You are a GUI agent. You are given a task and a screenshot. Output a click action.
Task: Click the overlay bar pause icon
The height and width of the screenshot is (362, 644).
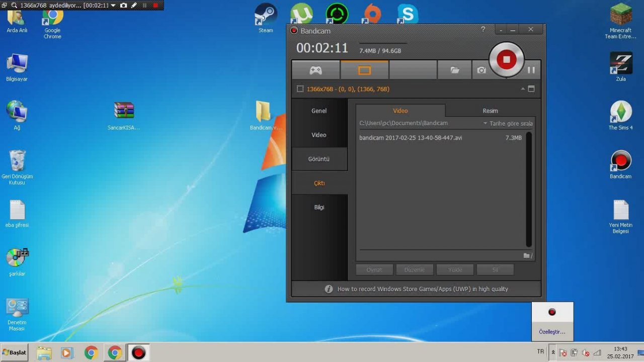click(x=145, y=5)
